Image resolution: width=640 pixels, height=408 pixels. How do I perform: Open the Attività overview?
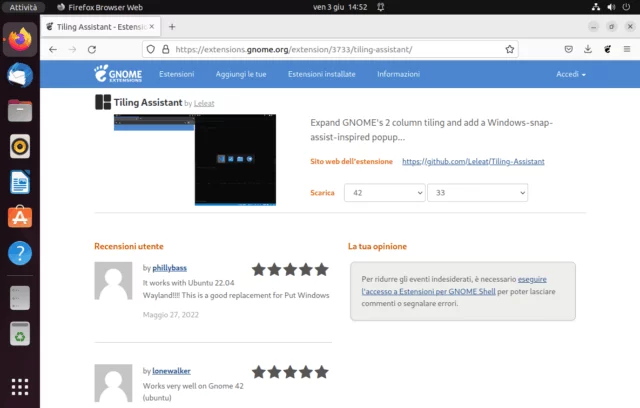(x=22, y=7)
